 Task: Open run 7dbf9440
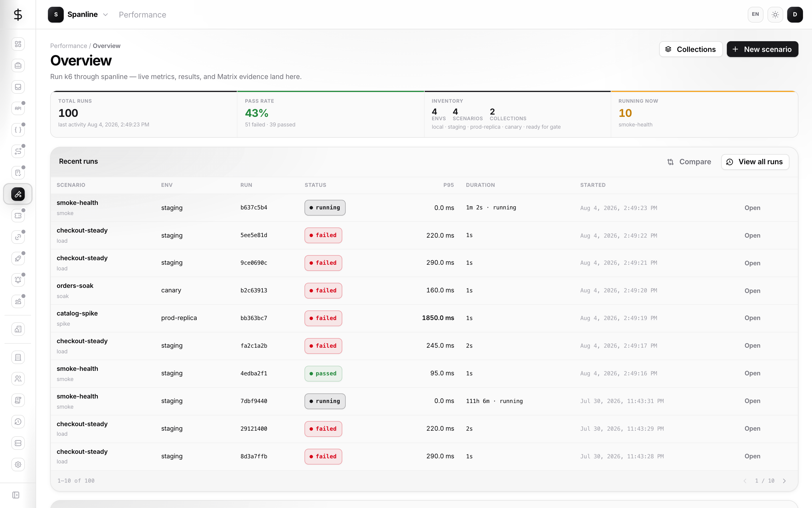point(752,401)
